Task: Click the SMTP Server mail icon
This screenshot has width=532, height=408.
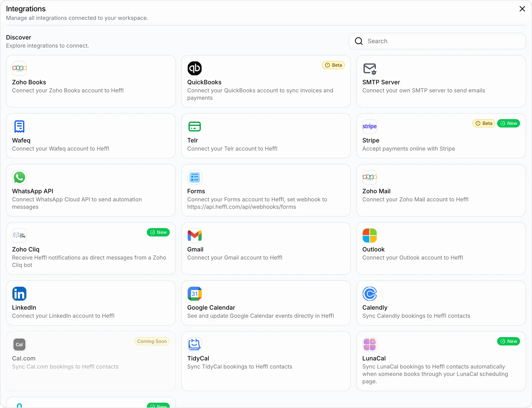Action: pos(369,69)
